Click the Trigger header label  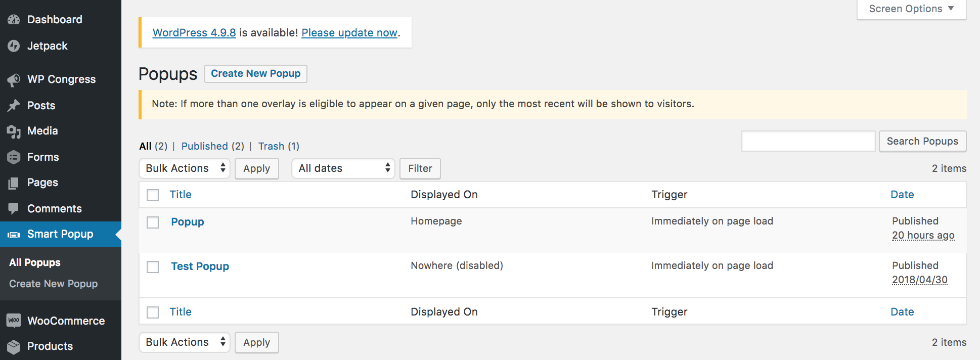(670, 195)
